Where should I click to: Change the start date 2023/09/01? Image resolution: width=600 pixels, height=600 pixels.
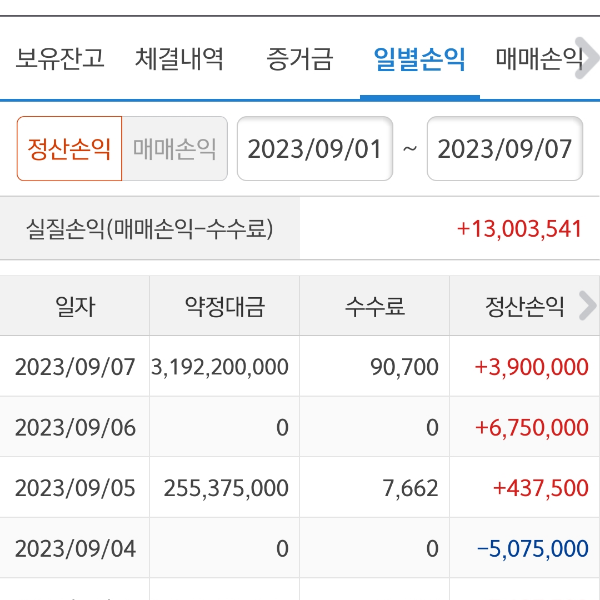pos(314,149)
